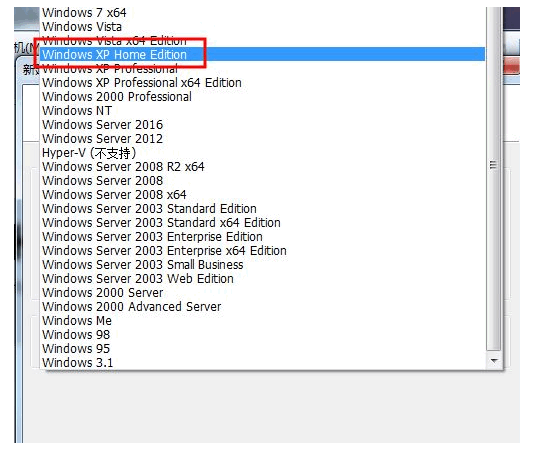Choose Windows Vista option
Screen dimensions: 533x456
pos(263,27)
